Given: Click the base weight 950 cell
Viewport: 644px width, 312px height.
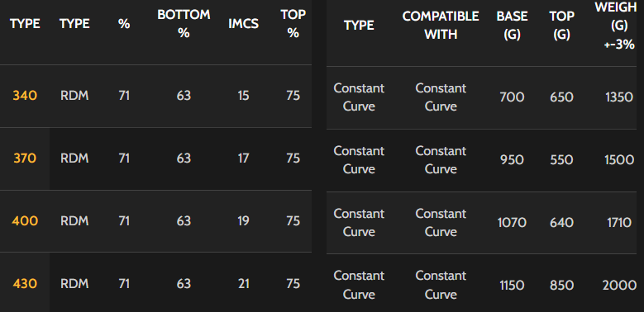Looking at the screenshot, I should (x=512, y=160).
